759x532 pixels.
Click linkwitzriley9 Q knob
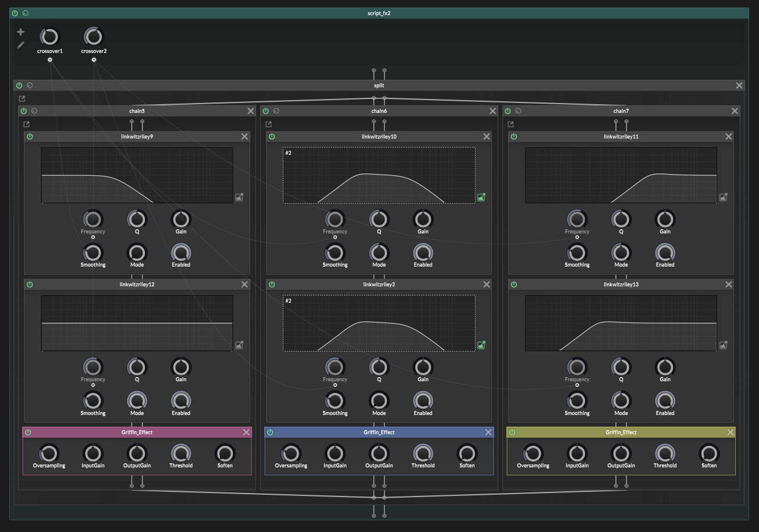[137, 219]
